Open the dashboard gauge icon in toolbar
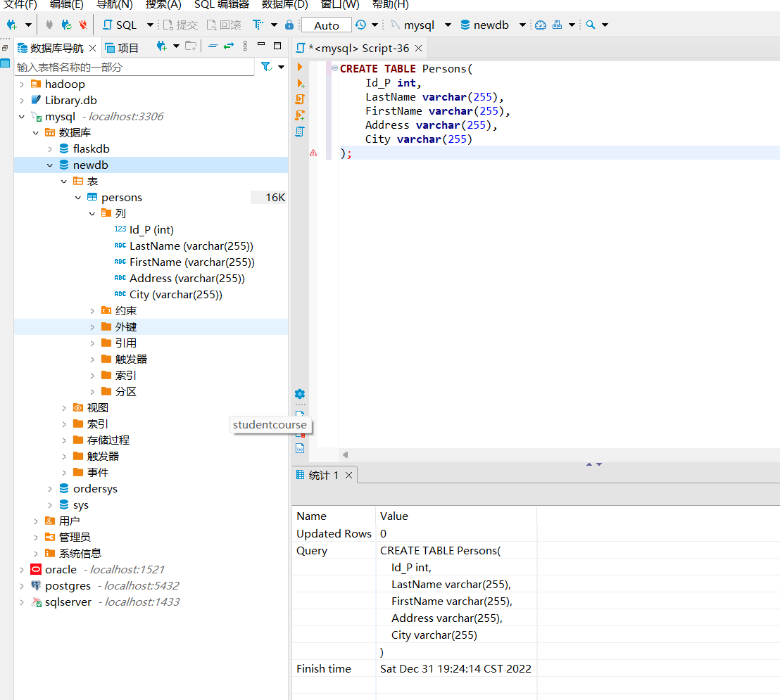The width and height of the screenshot is (780, 700). coord(541,25)
